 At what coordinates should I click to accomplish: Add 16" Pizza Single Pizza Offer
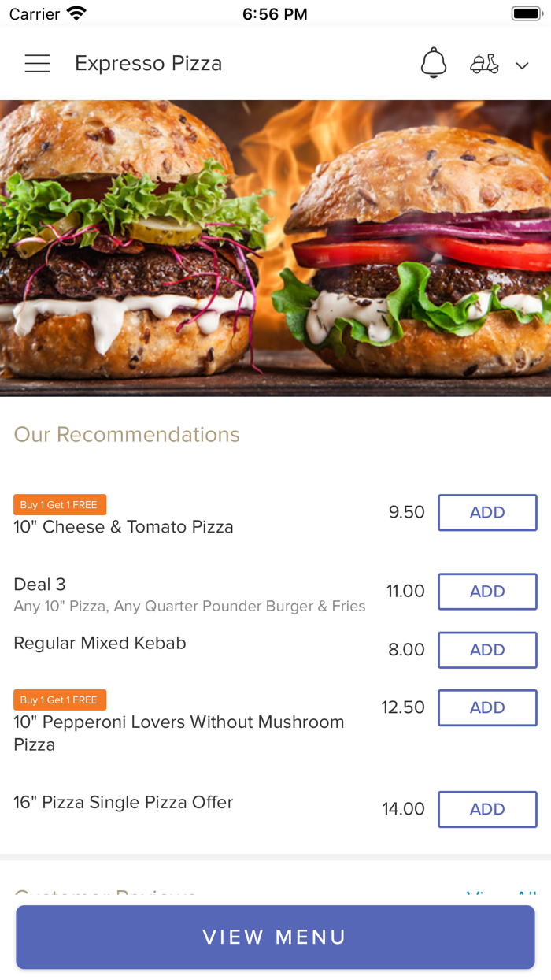click(487, 809)
